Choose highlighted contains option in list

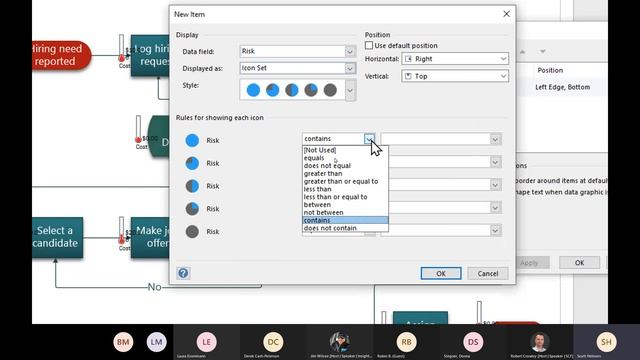[x=345, y=220]
